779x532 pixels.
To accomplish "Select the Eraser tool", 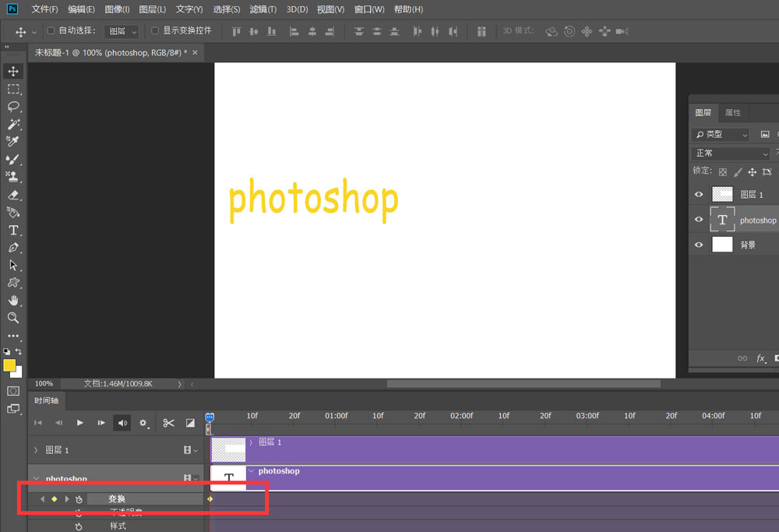I will [13, 196].
